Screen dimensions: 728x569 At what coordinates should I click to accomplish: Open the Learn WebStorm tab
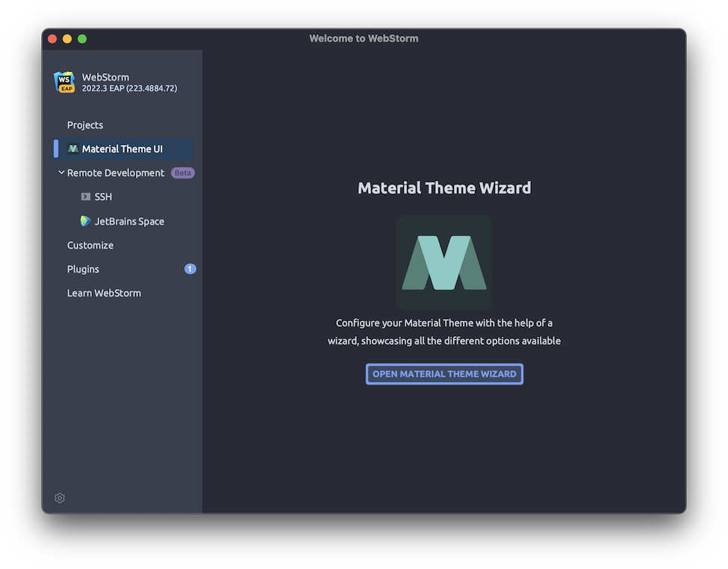click(104, 293)
